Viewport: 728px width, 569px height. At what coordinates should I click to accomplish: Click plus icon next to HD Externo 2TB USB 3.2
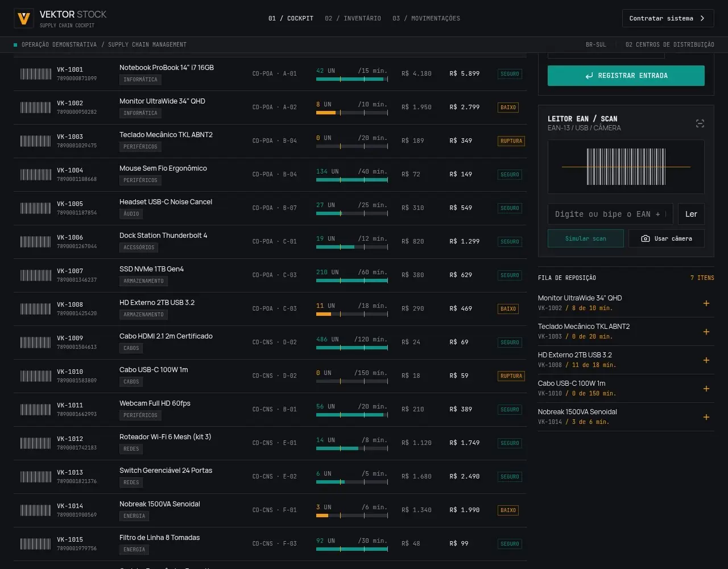706,360
